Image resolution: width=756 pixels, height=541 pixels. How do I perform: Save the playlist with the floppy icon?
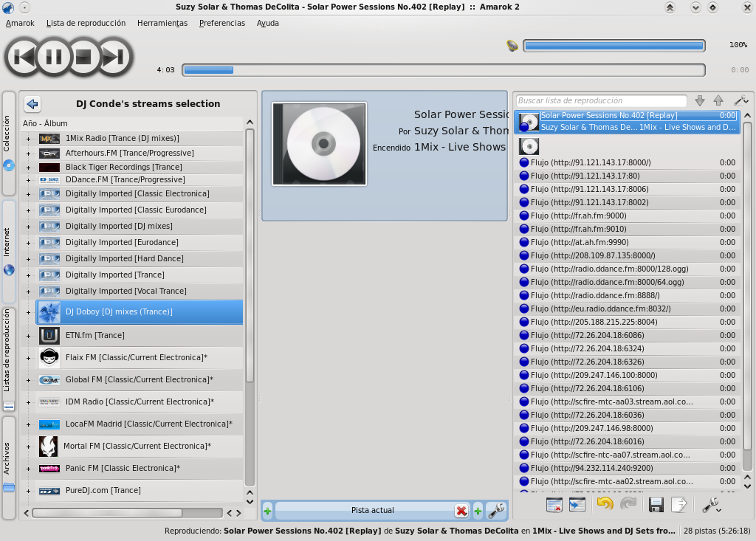[656, 505]
